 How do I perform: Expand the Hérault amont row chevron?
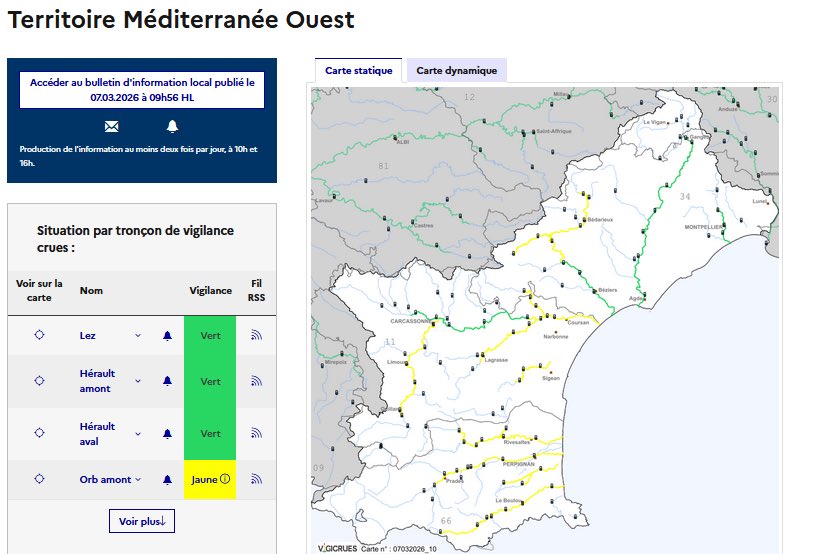(138, 381)
